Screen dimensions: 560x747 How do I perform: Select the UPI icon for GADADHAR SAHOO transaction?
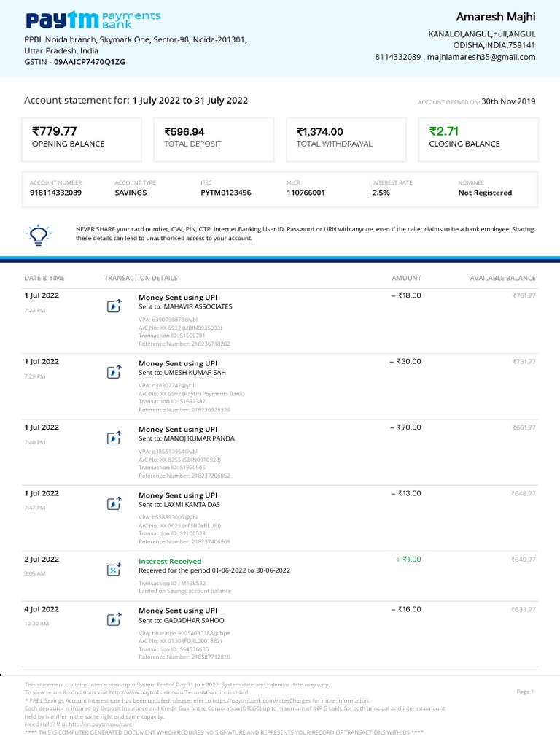click(114, 619)
